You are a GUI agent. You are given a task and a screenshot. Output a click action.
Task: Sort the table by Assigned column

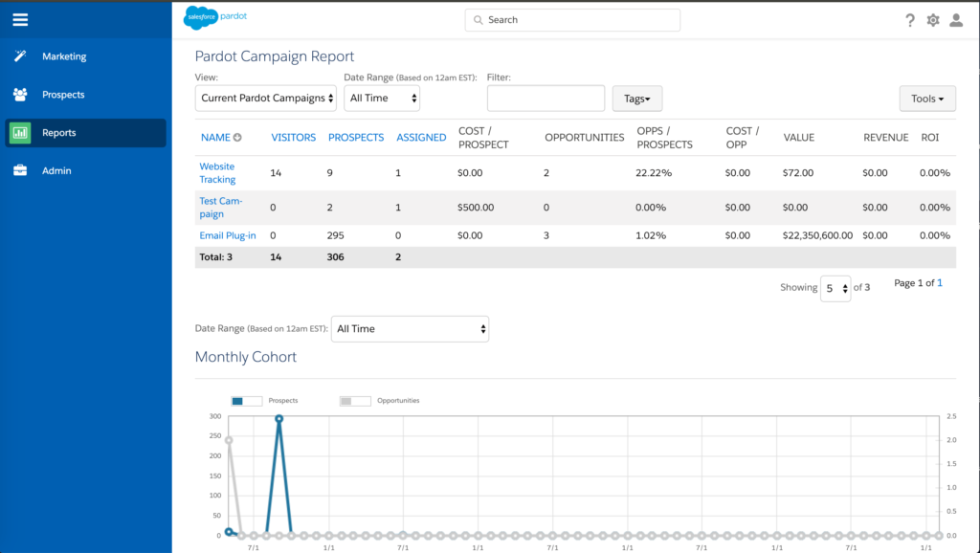[421, 138]
